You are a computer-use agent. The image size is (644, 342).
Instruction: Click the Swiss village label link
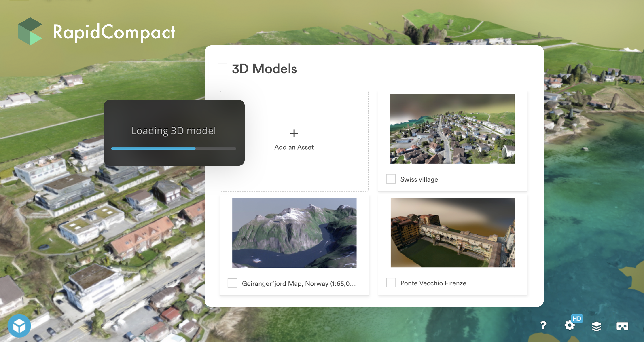[419, 179]
